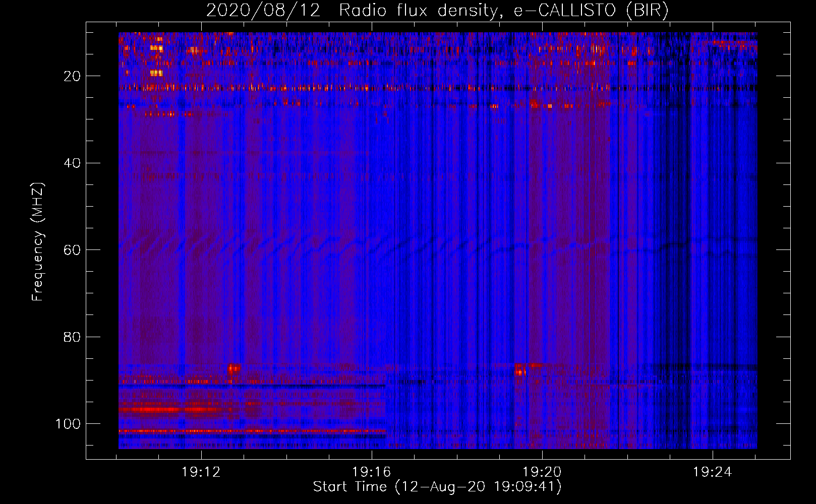Click the 19:12 time axis tick label
Viewport: 816px width, 504px height.
click(201, 472)
